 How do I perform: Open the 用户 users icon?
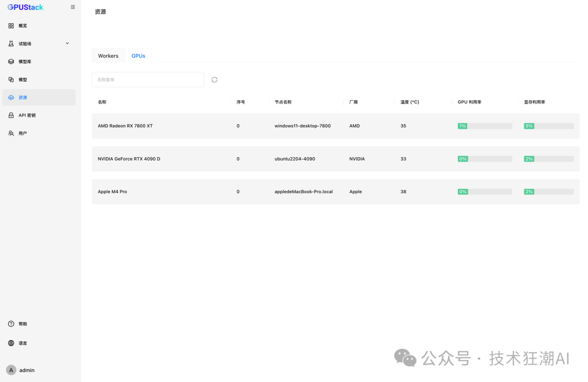[11, 133]
